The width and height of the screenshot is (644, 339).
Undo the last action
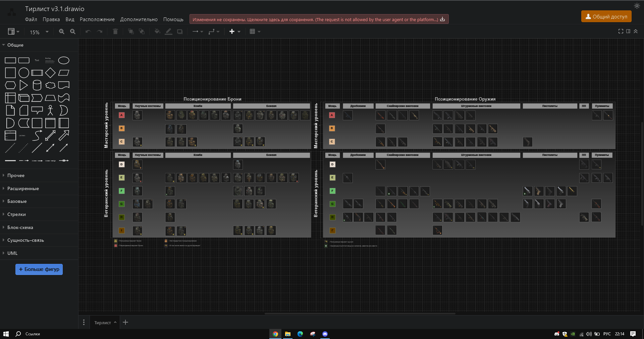pyautogui.click(x=88, y=32)
